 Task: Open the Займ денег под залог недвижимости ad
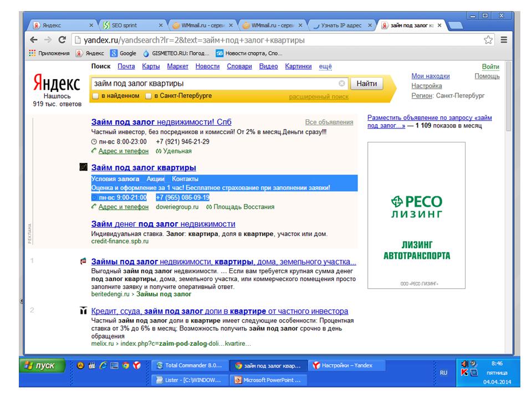pos(163,224)
